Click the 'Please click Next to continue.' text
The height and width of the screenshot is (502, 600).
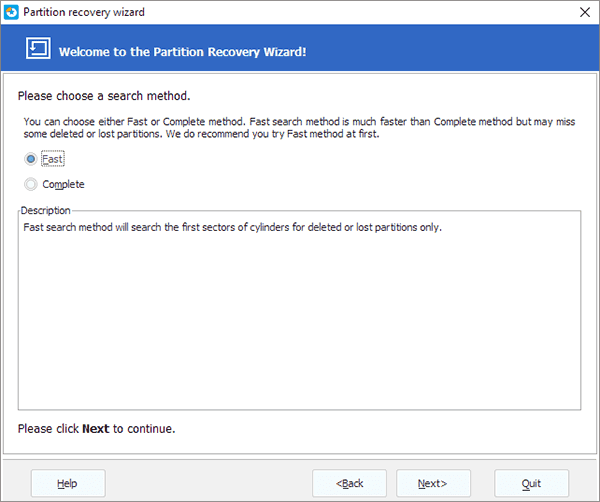(96, 429)
